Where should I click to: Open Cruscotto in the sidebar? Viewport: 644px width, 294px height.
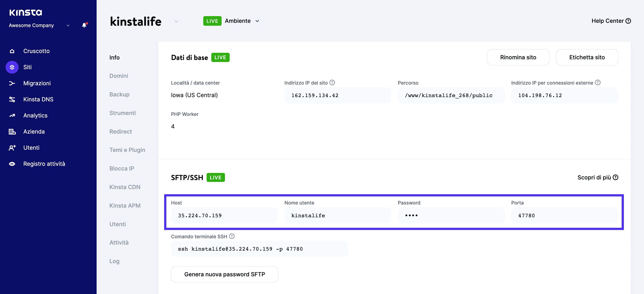pos(36,51)
